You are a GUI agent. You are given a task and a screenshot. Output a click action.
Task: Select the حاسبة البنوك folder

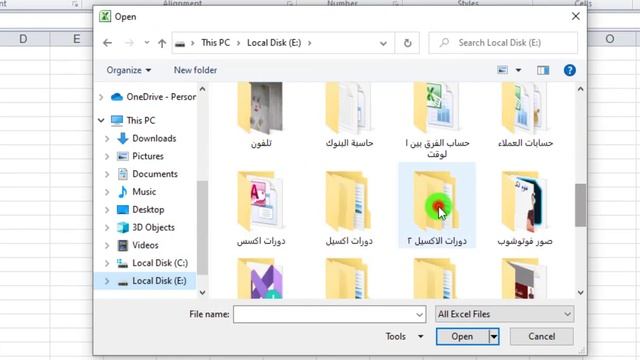[349, 115]
